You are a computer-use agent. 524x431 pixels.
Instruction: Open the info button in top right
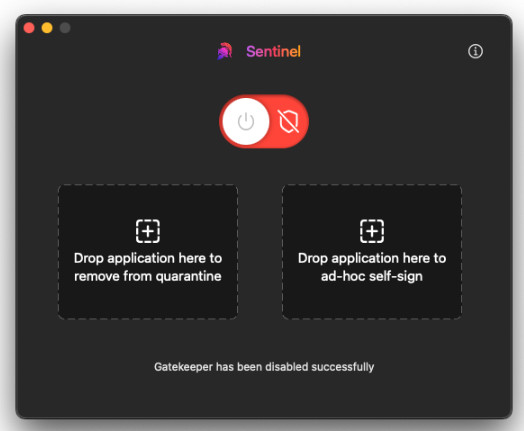475,51
